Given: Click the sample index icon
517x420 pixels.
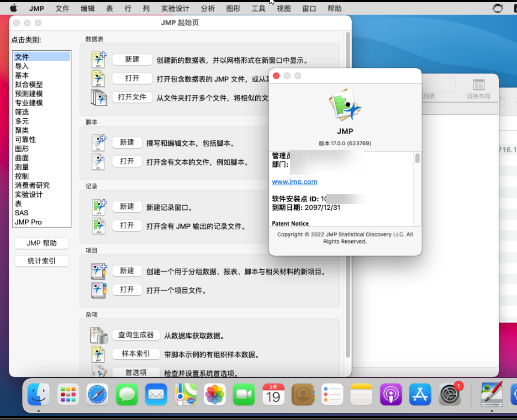Looking at the screenshot, I should [98, 354].
